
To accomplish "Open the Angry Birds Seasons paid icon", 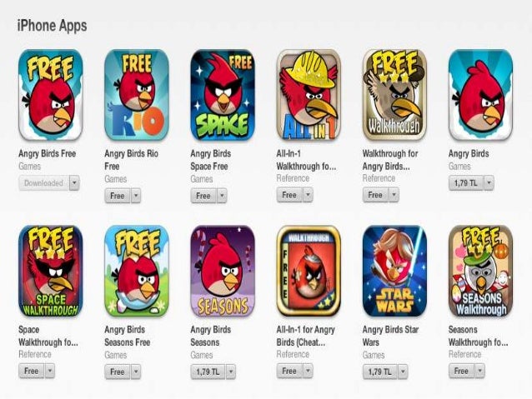I will coord(223,271).
